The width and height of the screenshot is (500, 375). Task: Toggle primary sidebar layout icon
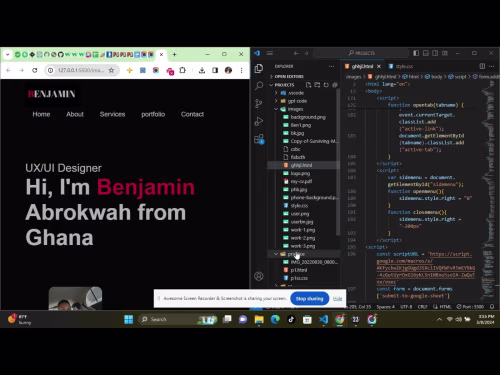[416, 53]
